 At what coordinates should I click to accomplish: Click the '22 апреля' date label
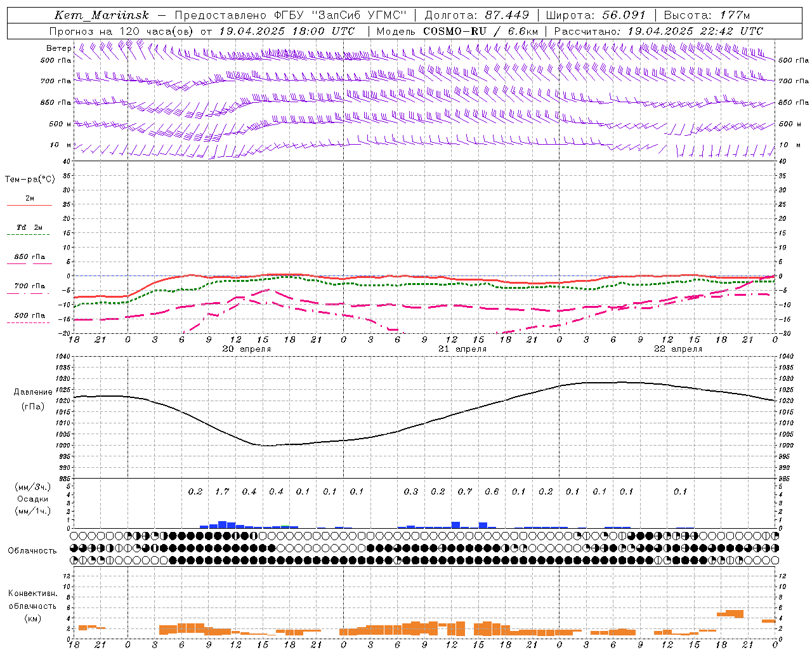[678, 349]
